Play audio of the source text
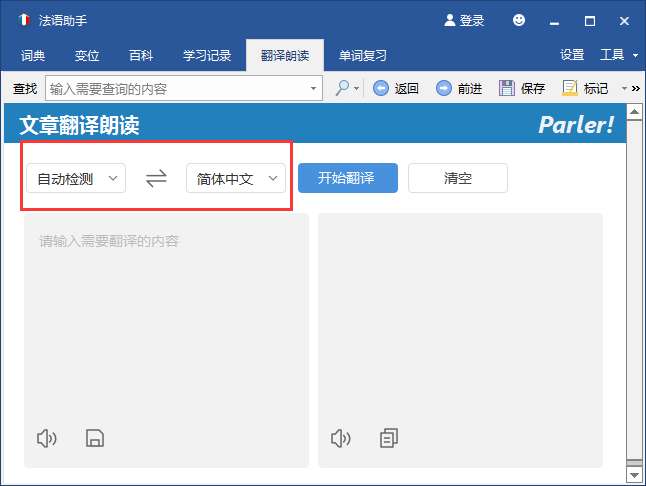646x486 pixels. [47, 438]
